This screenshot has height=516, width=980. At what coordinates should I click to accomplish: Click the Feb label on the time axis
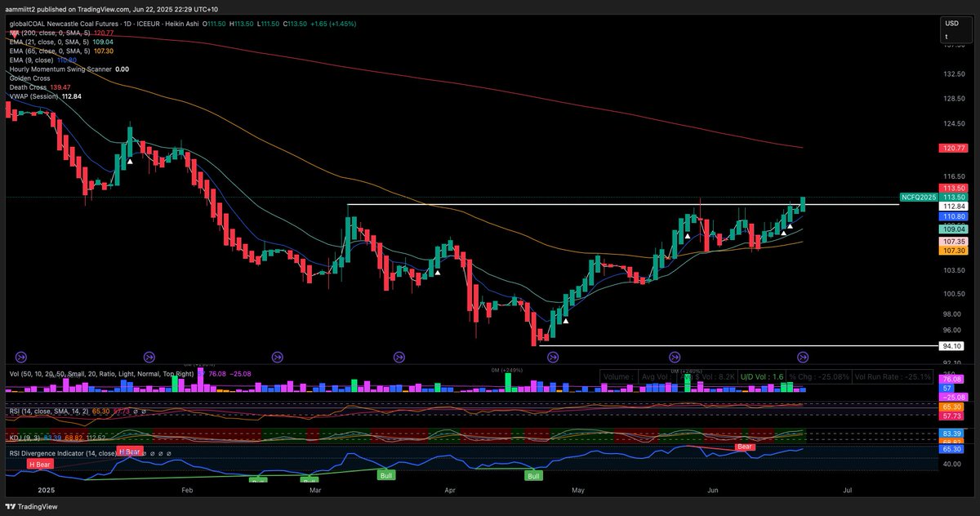point(187,490)
